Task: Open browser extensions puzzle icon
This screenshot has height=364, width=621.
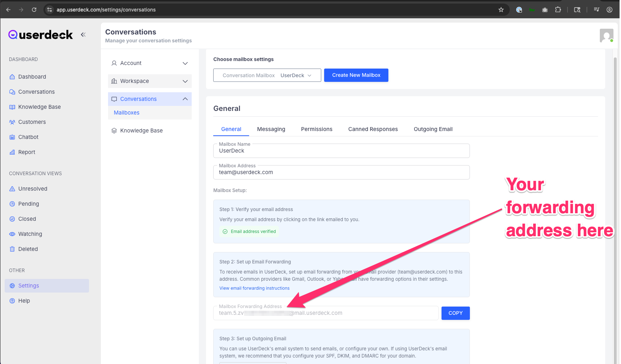Action: coord(558,10)
